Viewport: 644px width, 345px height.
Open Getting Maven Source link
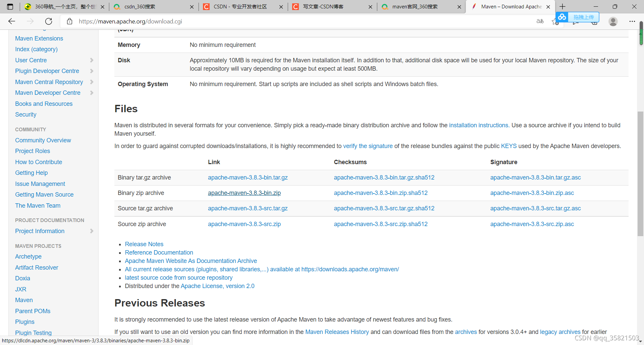(x=44, y=195)
